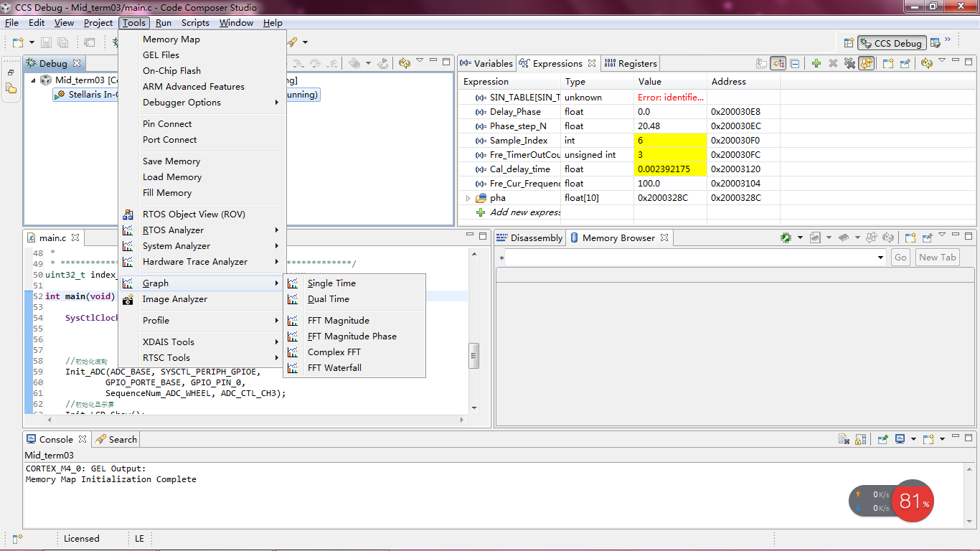The height and width of the screenshot is (551, 980).
Task: Click the New Memory Browser view icon
Action: 910,237
